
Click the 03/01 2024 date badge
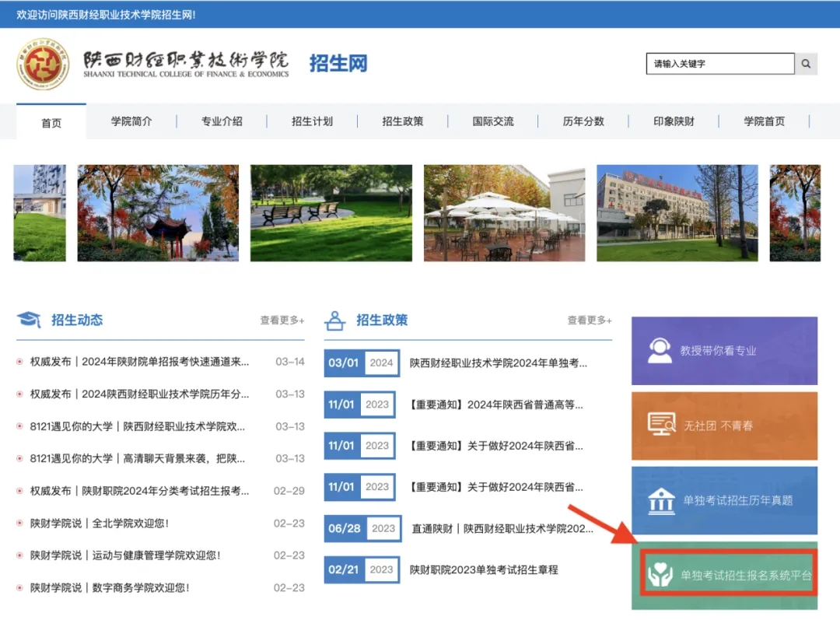point(362,363)
